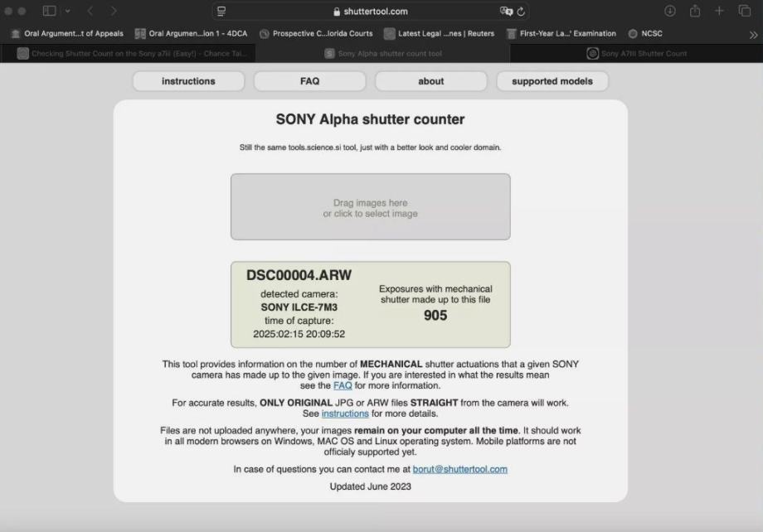This screenshot has width=763, height=532.
Task: Open First-Year Law Examination bookmark
Action: (x=561, y=33)
